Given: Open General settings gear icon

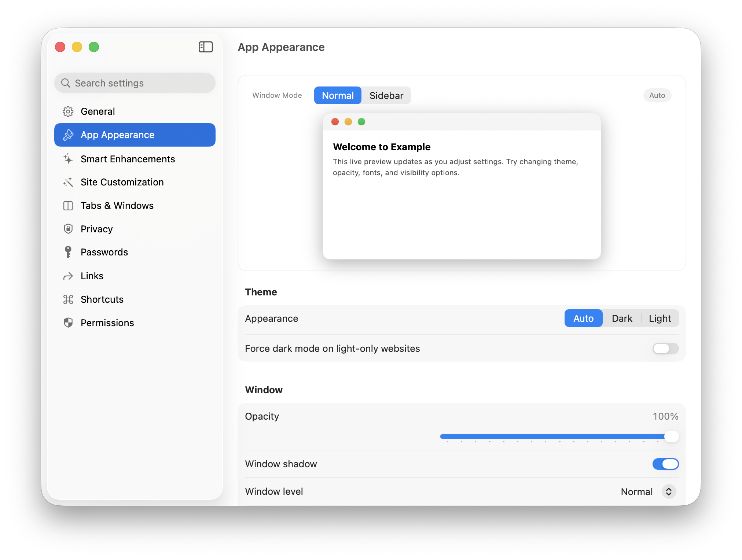Looking at the screenshot, I should coord(68,111).
